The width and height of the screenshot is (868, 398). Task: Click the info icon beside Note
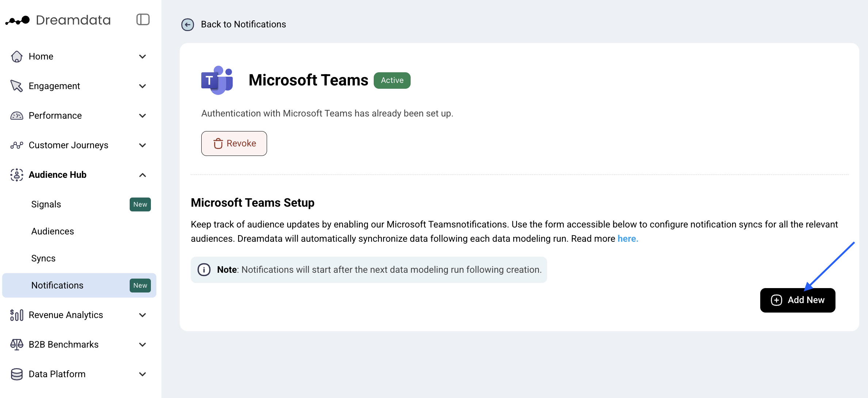pyautogui.click(x=204, y=270)
